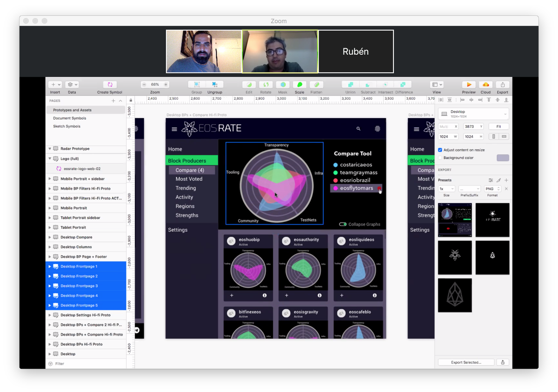
Task: Click the red remove dot beside eosflytomars
Action: 379,188
